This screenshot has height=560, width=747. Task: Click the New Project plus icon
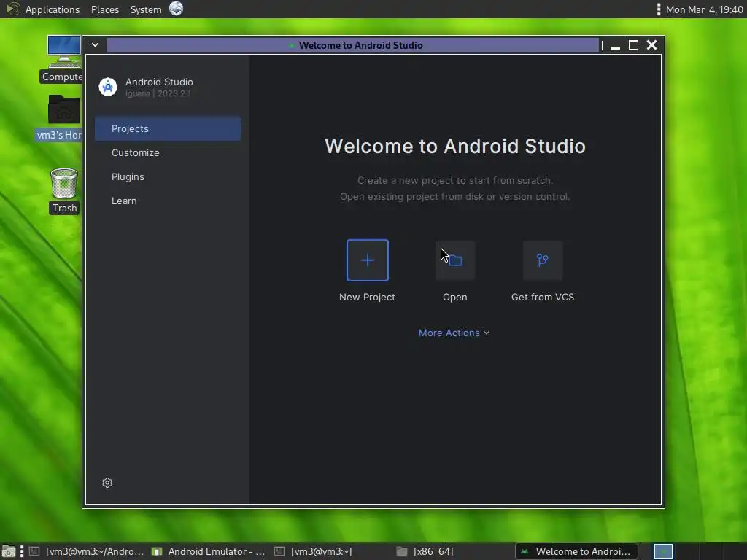click(x=368, y=260)
